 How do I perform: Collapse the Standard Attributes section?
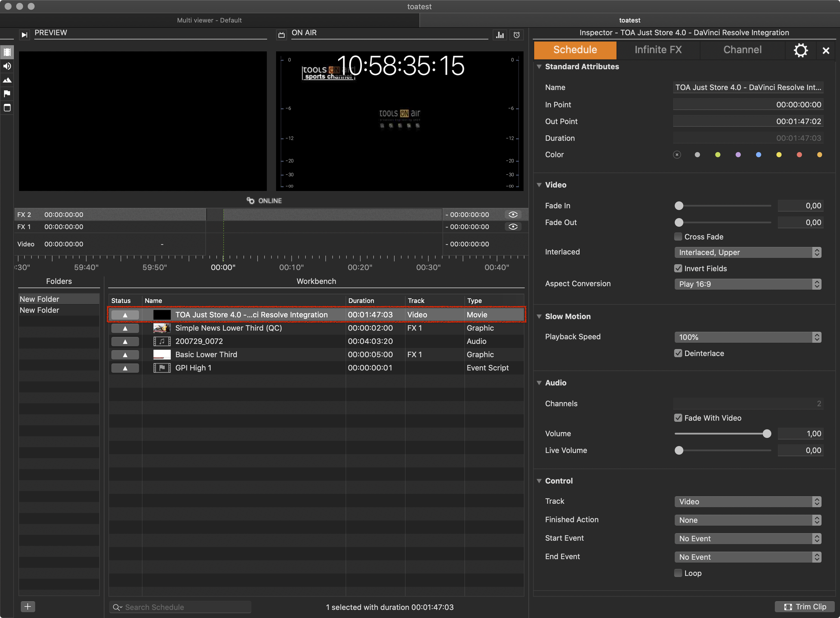tap(539, 67)
